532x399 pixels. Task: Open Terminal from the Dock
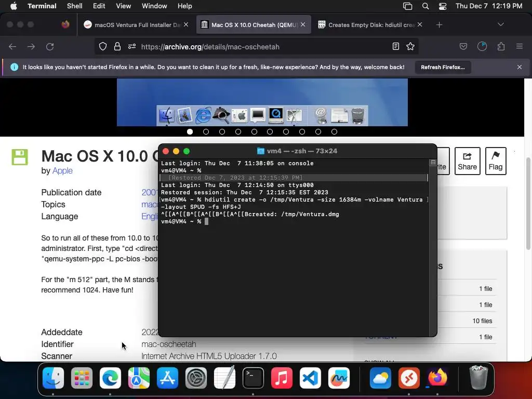[253, 378]
